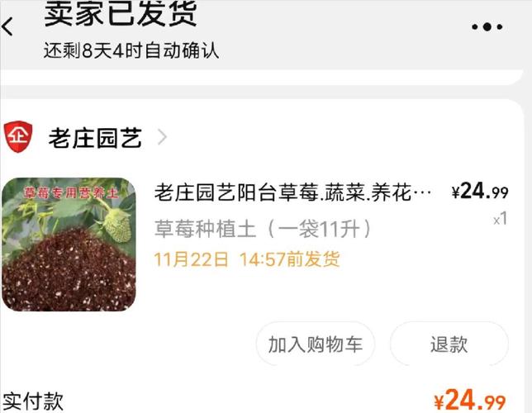Select the spec 草莓种植土（一袋11升）
Viewport: 532px width, 413px height.
click(x=264, y=229)
